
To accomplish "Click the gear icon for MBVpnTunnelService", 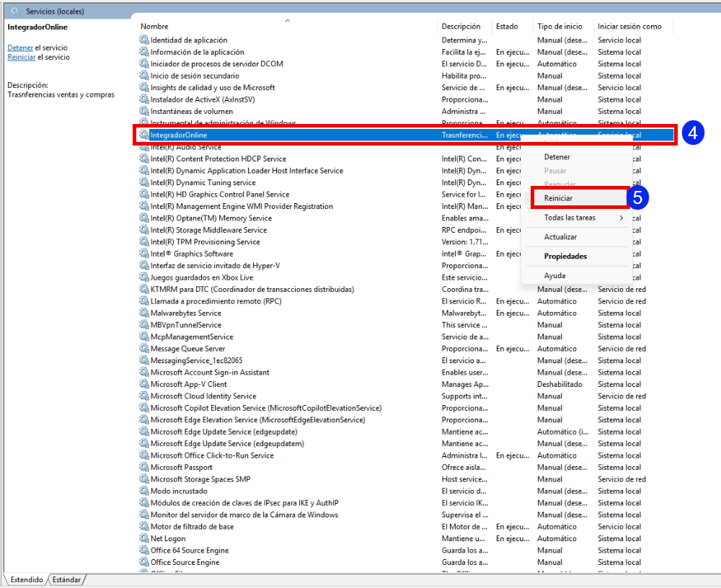I will point(144,325).
